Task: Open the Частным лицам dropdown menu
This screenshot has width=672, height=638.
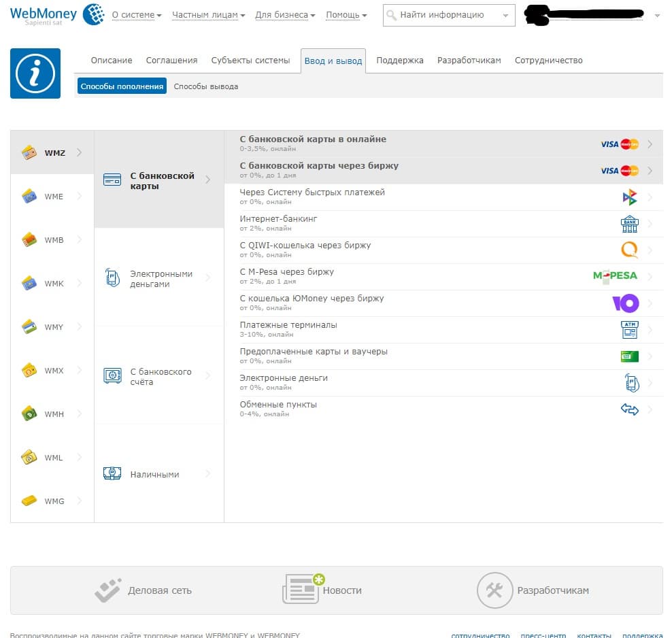Action: tap(208, 15)
